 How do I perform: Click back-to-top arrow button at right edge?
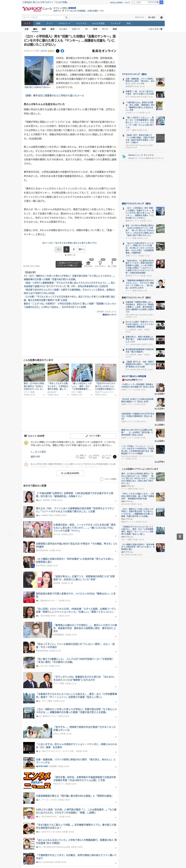click(x=180, y=536)
